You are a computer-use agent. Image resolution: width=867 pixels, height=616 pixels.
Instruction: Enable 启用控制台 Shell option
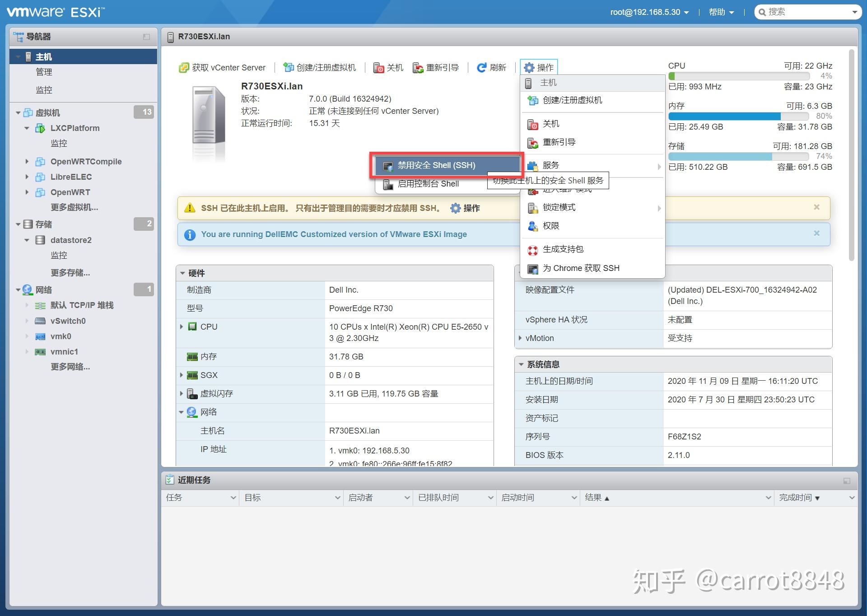pyautogui.click(x=428, y=184)
